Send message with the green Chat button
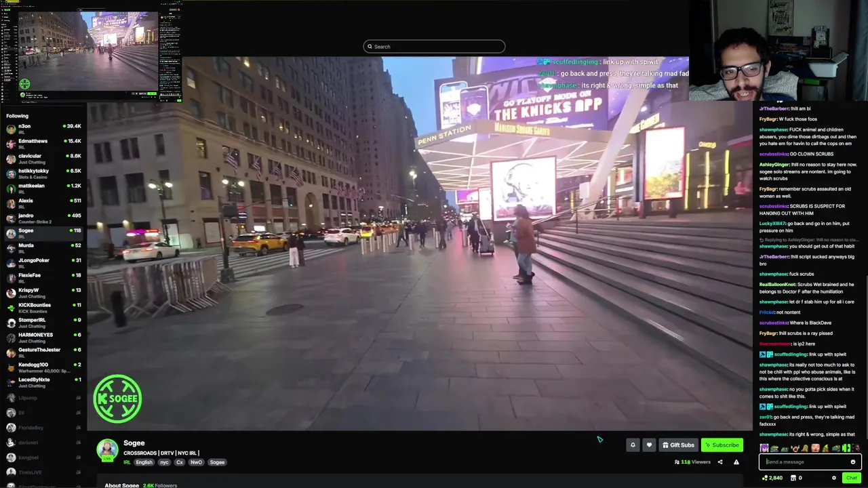868x488 pixels. click(x=852, y=478)
